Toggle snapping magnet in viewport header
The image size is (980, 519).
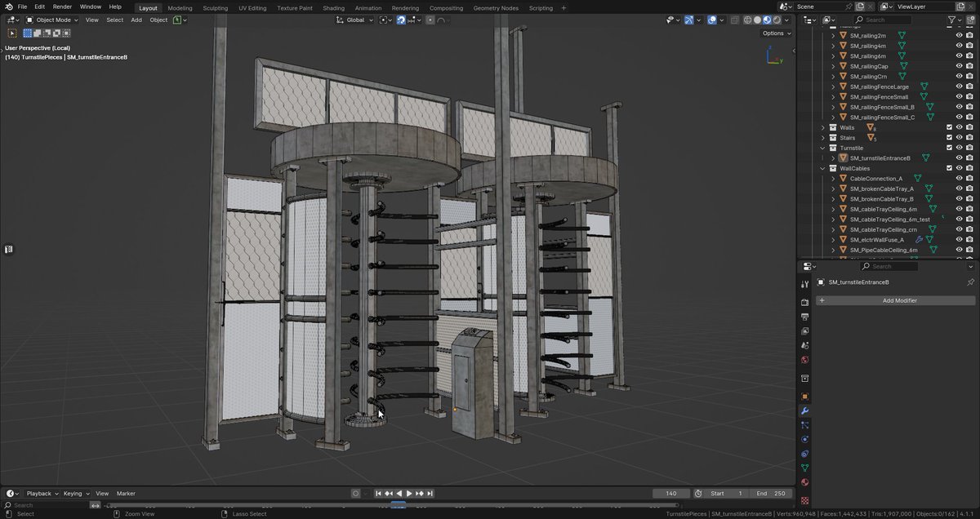(402, 20)
